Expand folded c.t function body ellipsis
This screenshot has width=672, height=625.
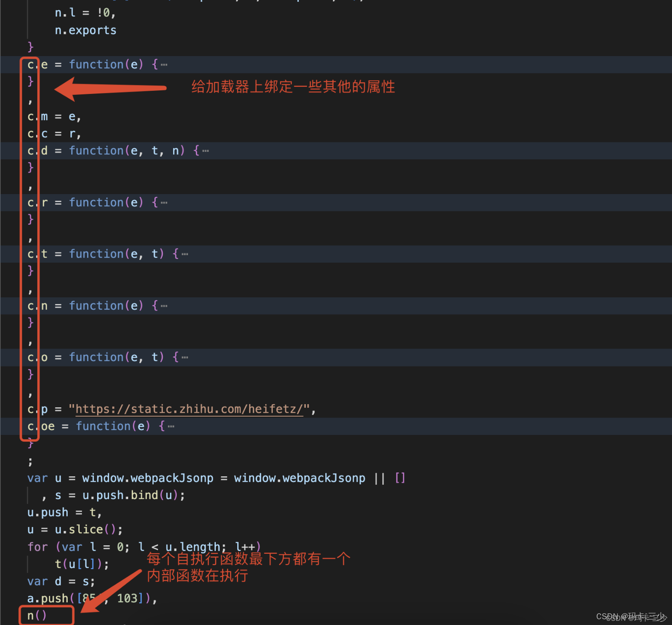click(185, 254)
